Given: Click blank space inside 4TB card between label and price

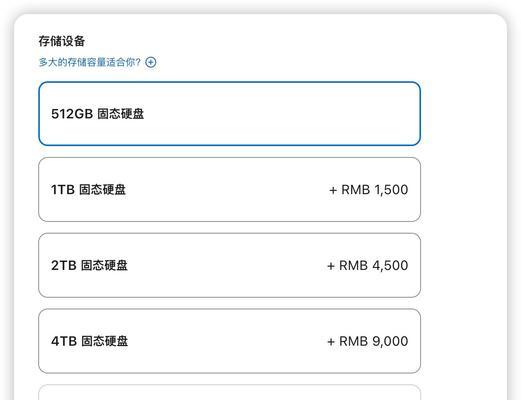Looking at the screenshot, I should click(227, 341).
